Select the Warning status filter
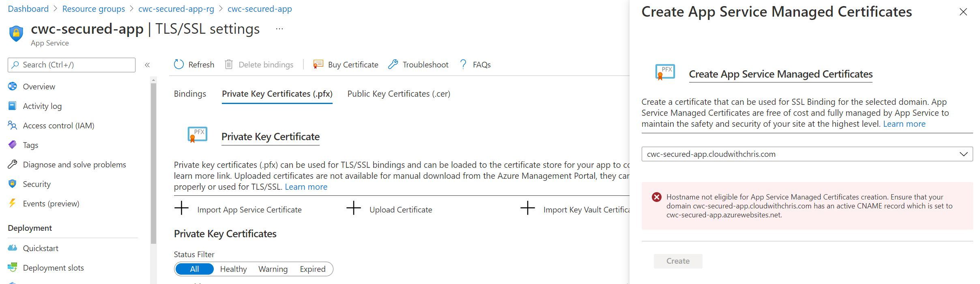Viewport: 980px width, 284px height. tap(273, 269)
